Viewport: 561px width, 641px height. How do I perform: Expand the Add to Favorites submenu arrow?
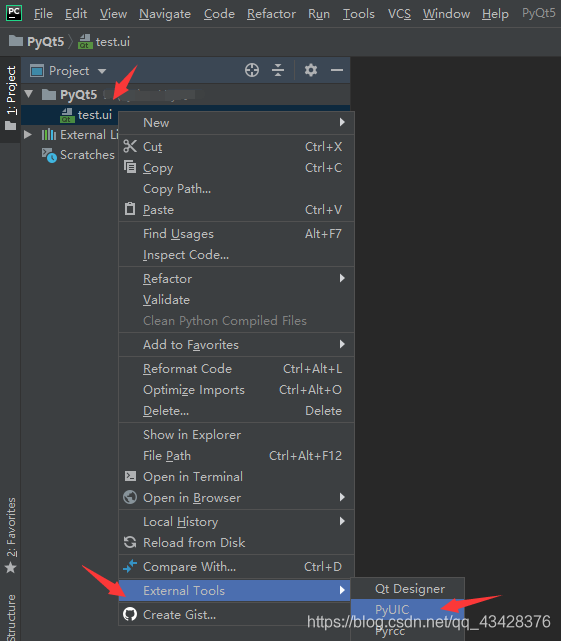[x=342, y=344]
